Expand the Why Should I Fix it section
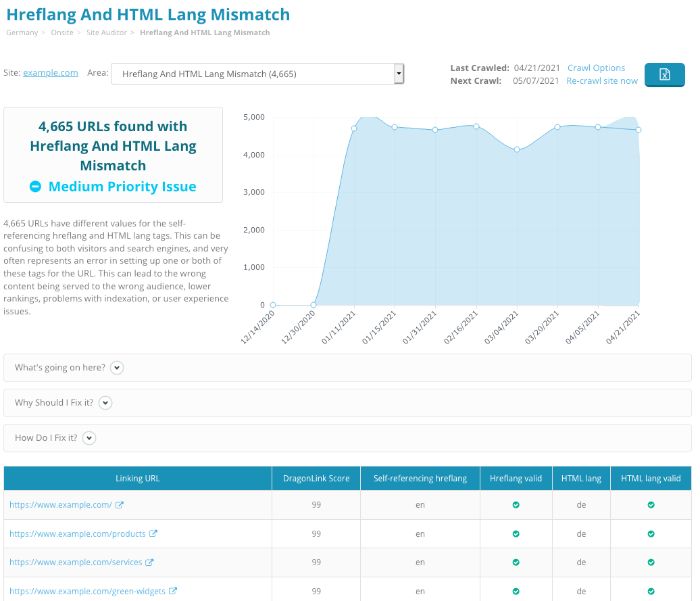 pyautogui.click(x=105, y=402)
